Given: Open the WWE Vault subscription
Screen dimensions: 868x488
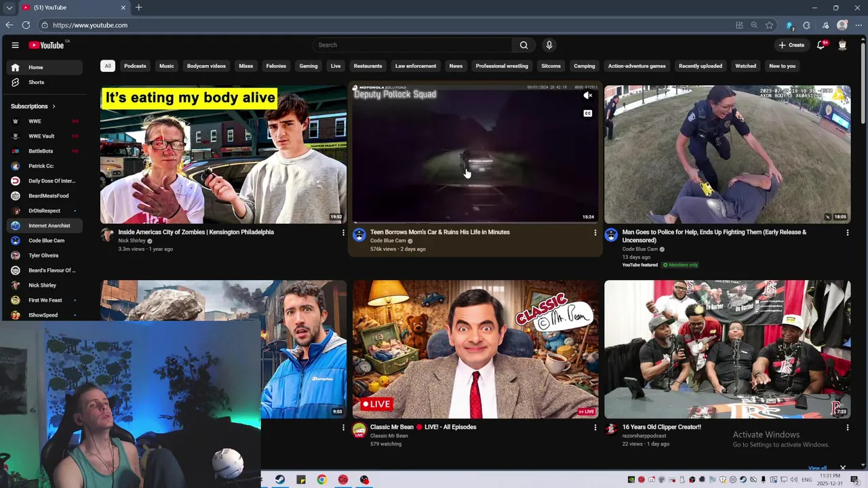Looking at the screenshot, I should pyautogui.click(x=45, y=136).
